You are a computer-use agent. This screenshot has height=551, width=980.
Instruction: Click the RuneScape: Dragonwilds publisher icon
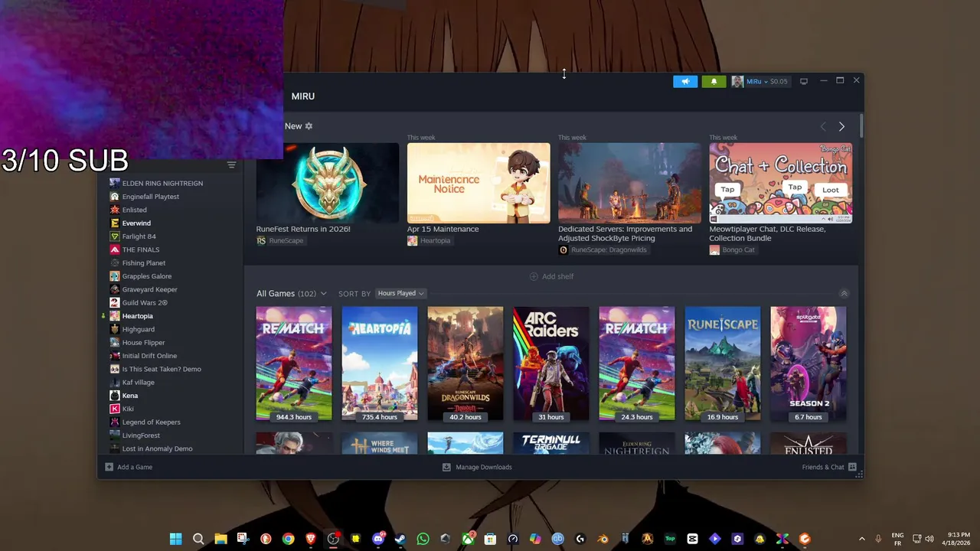563,249
